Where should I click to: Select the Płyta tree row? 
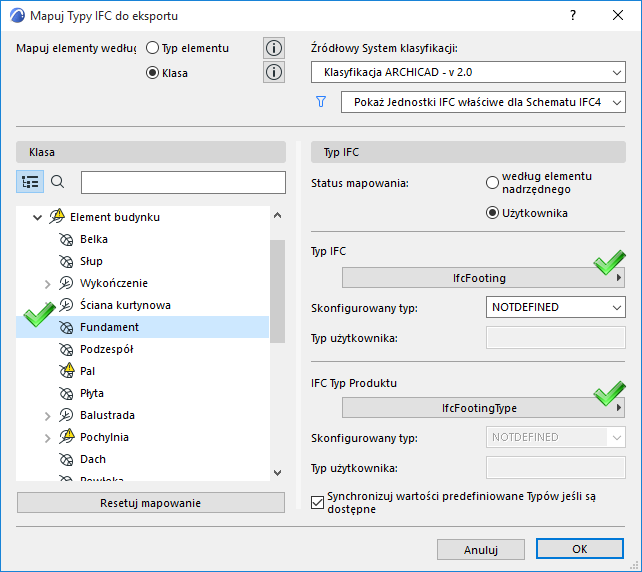(x=142, y=393)
